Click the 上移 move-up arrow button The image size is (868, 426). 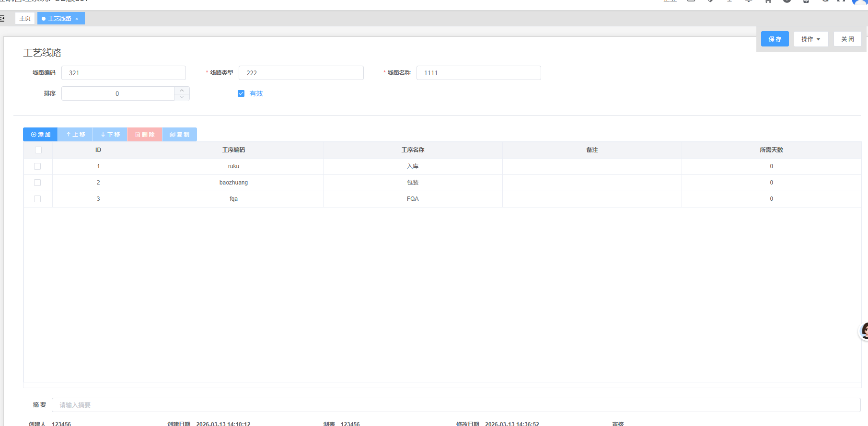click(76, 135)
